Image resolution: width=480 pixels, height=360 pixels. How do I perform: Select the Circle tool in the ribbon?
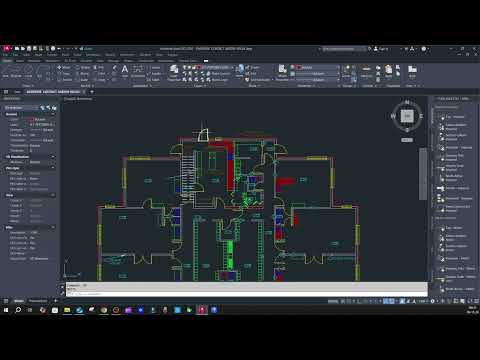pos(28,71)
